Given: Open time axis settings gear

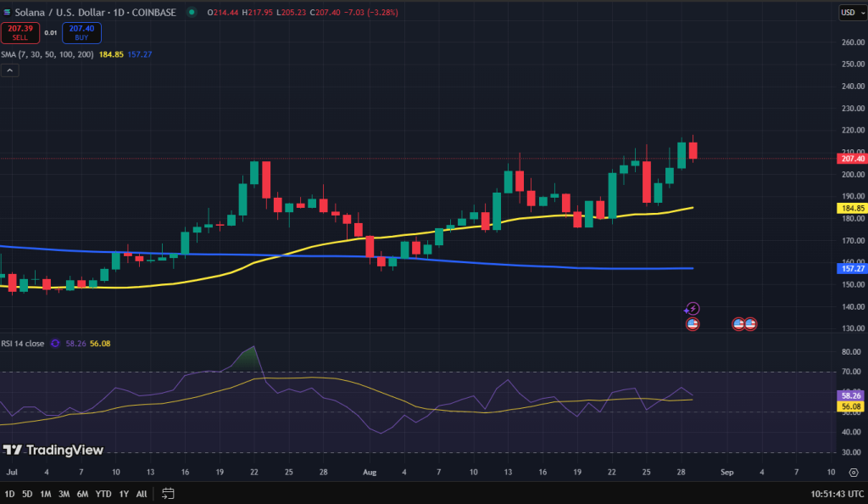Looking at the screenshot, I should pyautogui.click(x=854, y=473).
